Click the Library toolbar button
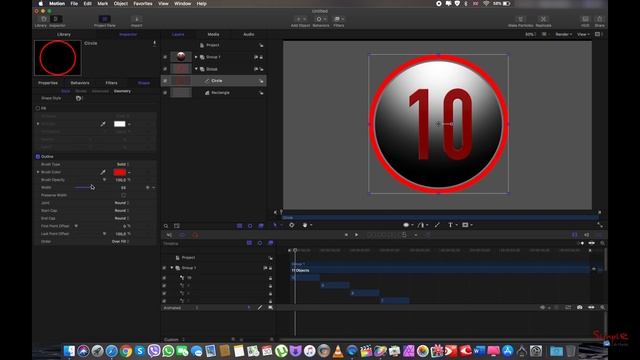Viewport: 640px width, 360px height. pyautogui.click(x=43, y=19)
